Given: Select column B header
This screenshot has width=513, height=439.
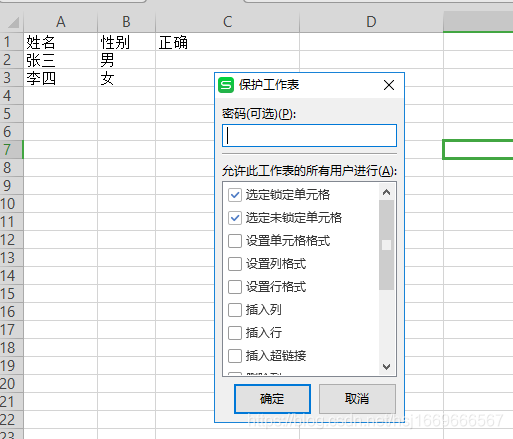Looking at the screenshot, I should click(126, 22).
